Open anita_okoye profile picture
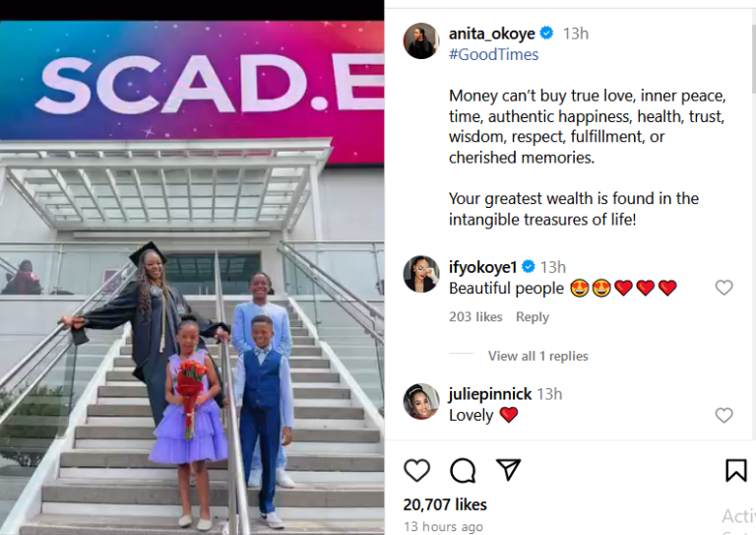Viewport: 756px width, 535px height. pos(421,41)
